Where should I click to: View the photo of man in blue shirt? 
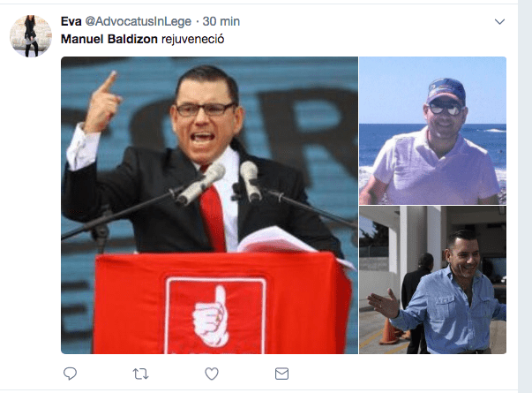pyautogui.click(x=432, y=280)
